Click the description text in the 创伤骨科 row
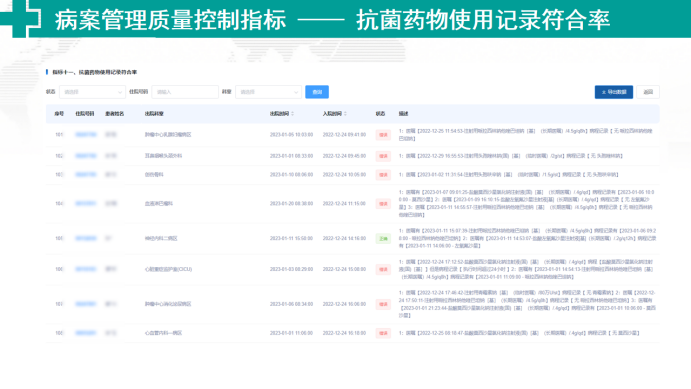This screenshot has height=389, width=691. (x=509, y=175)
